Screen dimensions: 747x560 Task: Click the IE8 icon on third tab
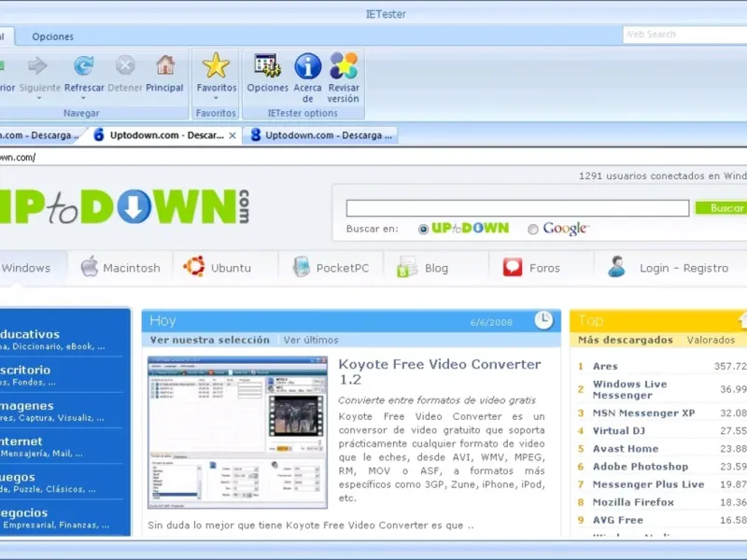(256, 134)
